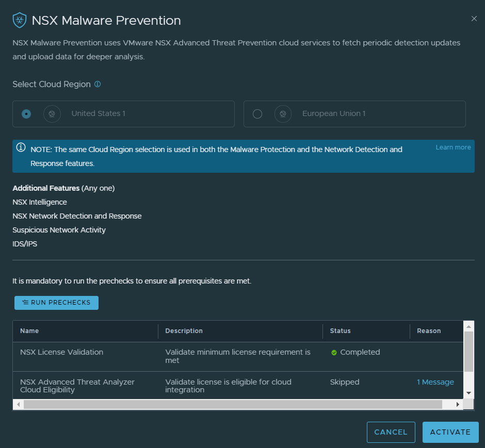Image resolution: width=485 pixels, height=448 pixels.
Task: Open the 1 Message link
Action: tap(435, 382)
